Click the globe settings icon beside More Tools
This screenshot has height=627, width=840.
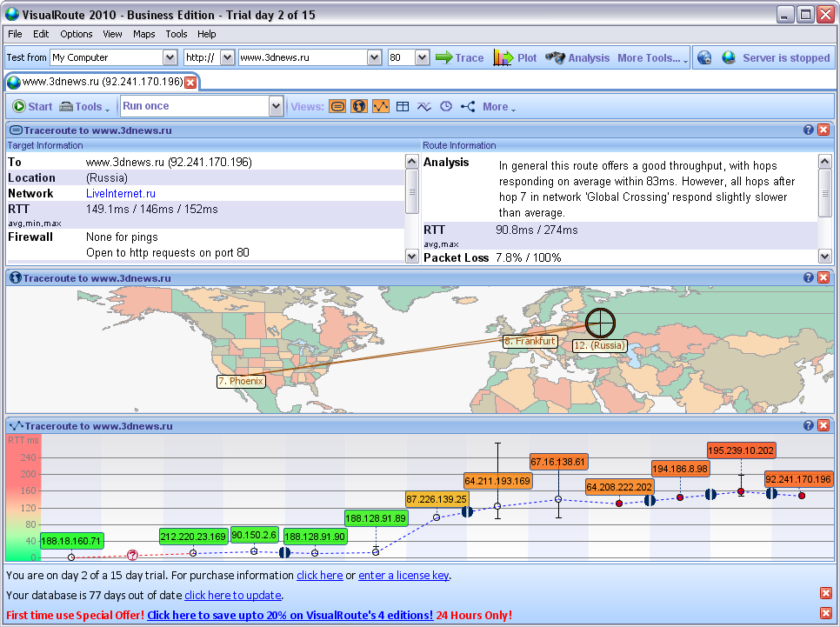point(704,58)
